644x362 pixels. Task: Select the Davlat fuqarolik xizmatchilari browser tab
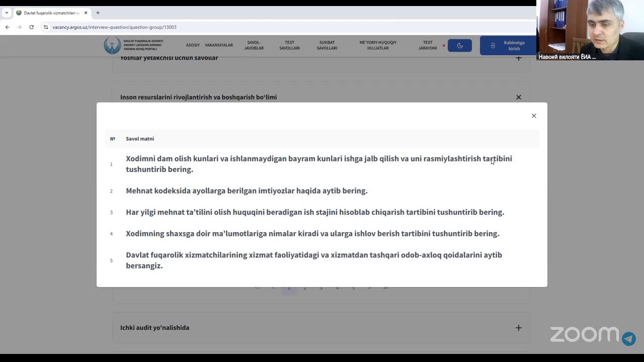52,13
